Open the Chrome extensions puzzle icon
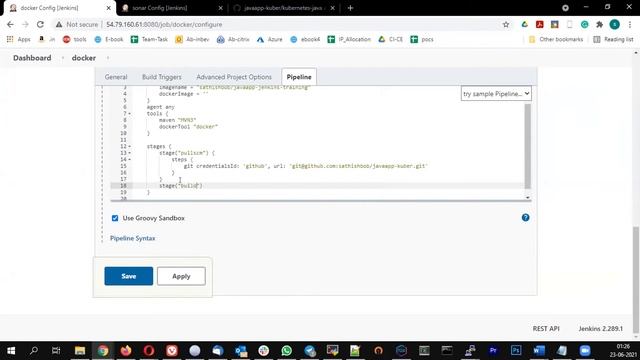The width and height of the screenshot is (640, 360). [599, 24]
